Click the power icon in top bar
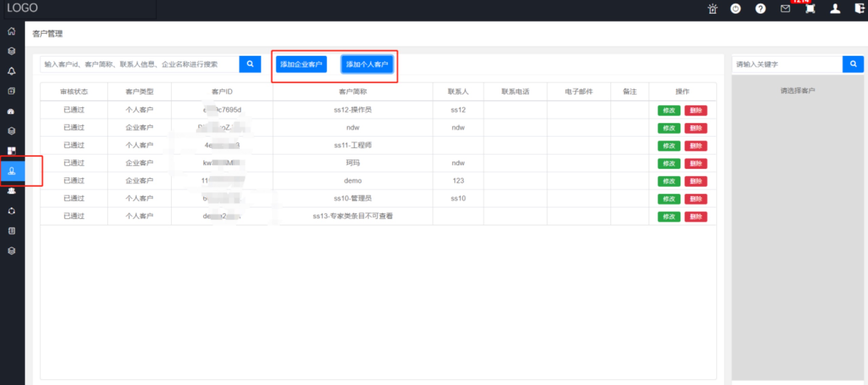Screen dimensions: 868x385 [x=735, y=8]
